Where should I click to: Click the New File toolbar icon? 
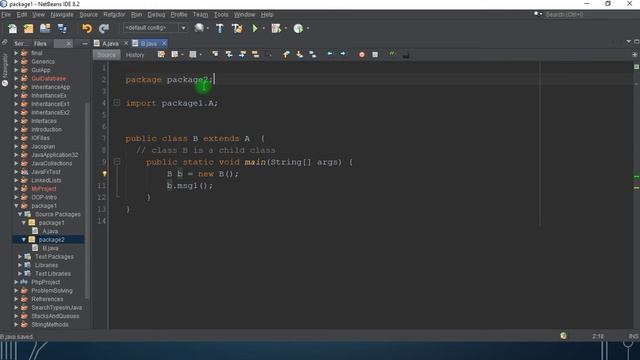pos(12,28)
